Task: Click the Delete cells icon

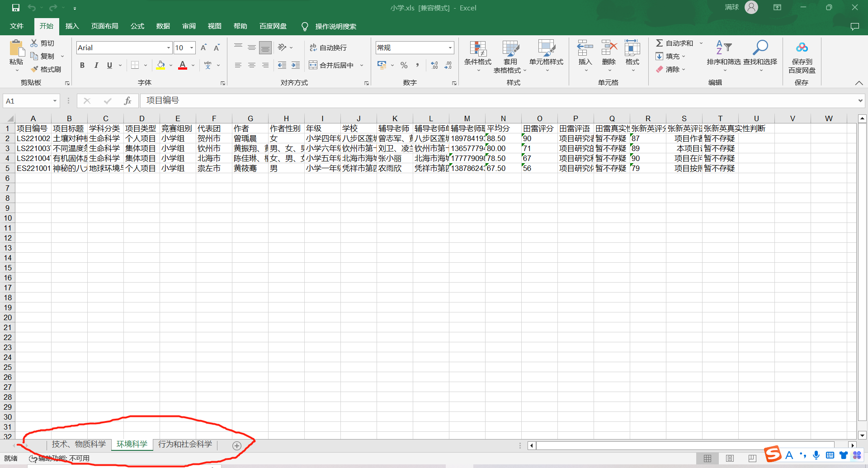Action: (609, 48)
